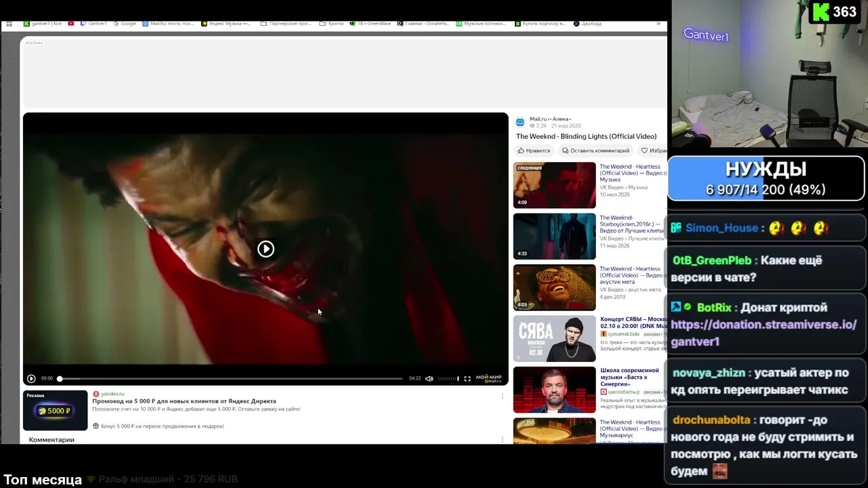Open the YouTube bookmark icon
Image resolution: width=868 pixels, height=488 pixels.
tap(71, 24)
